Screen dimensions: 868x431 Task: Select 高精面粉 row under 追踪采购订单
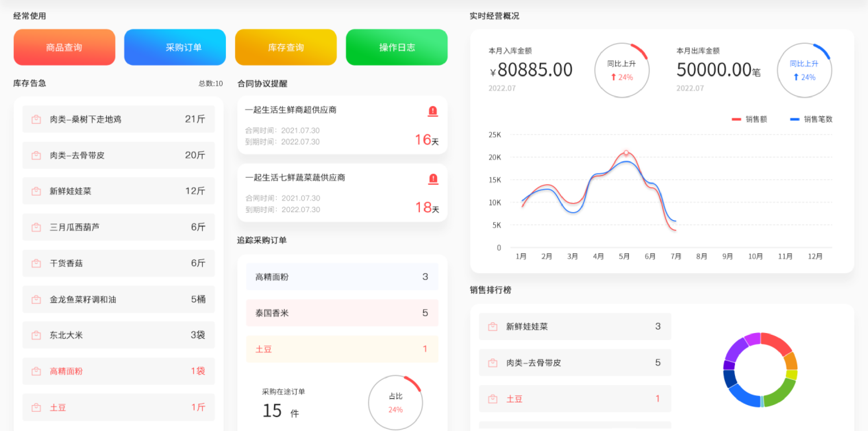tap(342, 277)
